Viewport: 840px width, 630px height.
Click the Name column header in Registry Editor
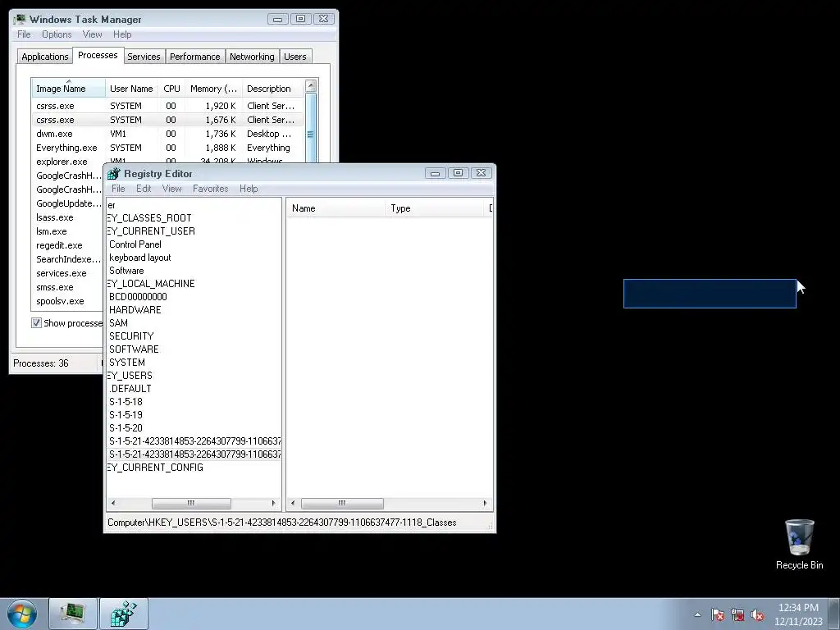coord(336,208)
